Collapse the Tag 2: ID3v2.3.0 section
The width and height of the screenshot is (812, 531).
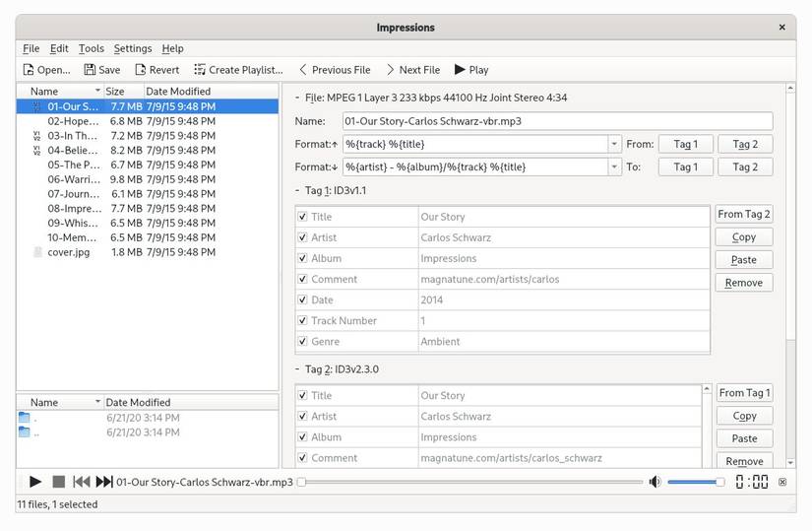click(297, 369)
